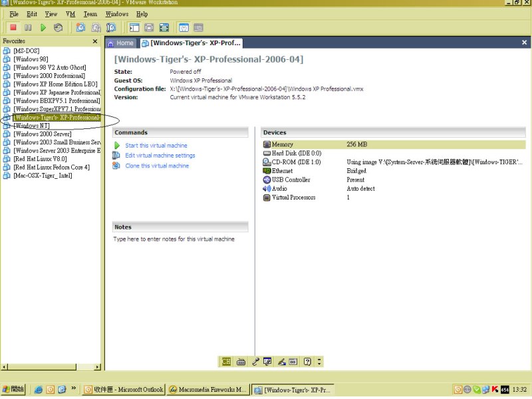The width and height of the screenshot is (532, 399).
Task: Select [Windows XP Japanese Professional] favorite
Action: click(x=57, y=92)
